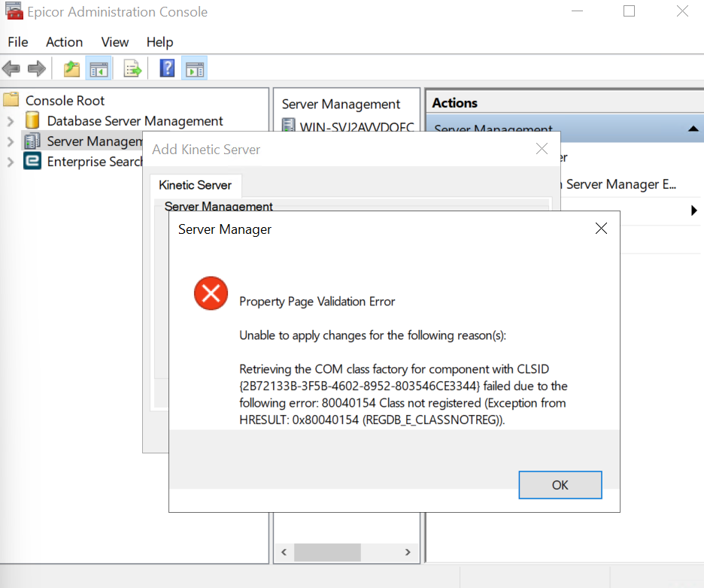Expand the Server Management tree node
The image size is (704, 588).
11,141
